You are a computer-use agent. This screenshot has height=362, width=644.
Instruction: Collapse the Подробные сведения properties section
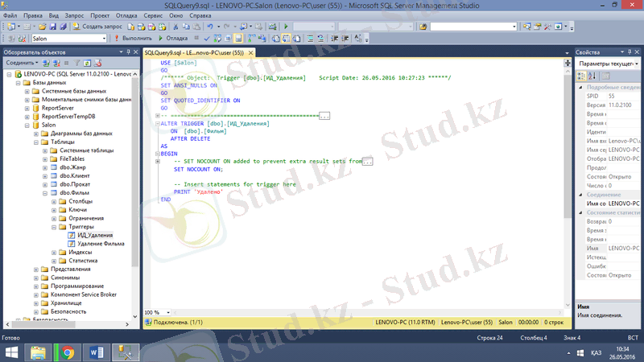tap(580, 88)
